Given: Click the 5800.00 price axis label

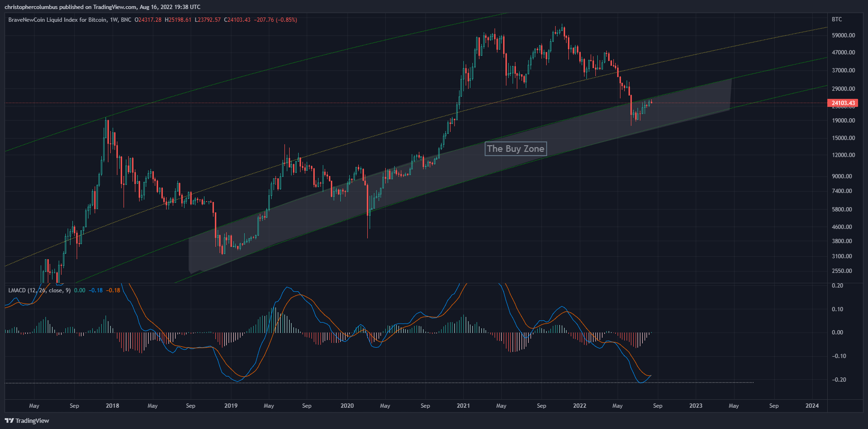Looking at the screenshot, I should 842,210.
